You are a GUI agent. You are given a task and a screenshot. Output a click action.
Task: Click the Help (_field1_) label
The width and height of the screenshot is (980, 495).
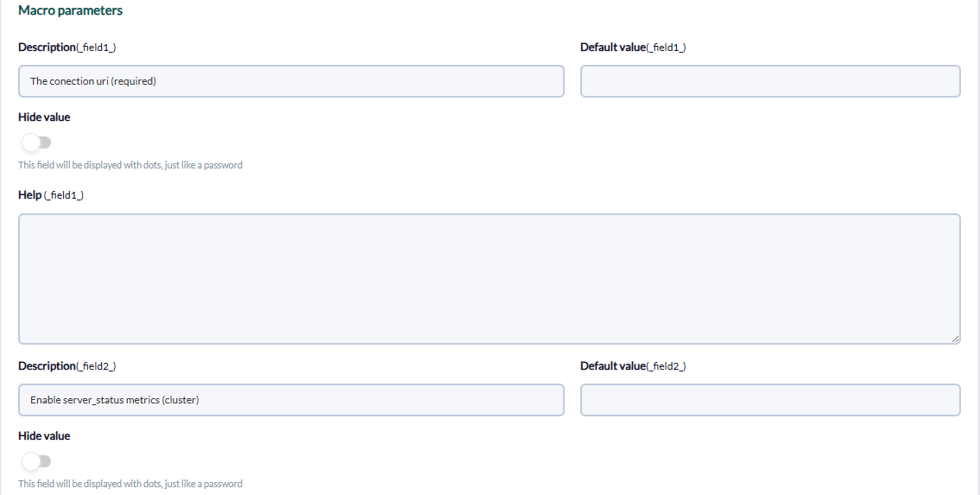[51, 195]
